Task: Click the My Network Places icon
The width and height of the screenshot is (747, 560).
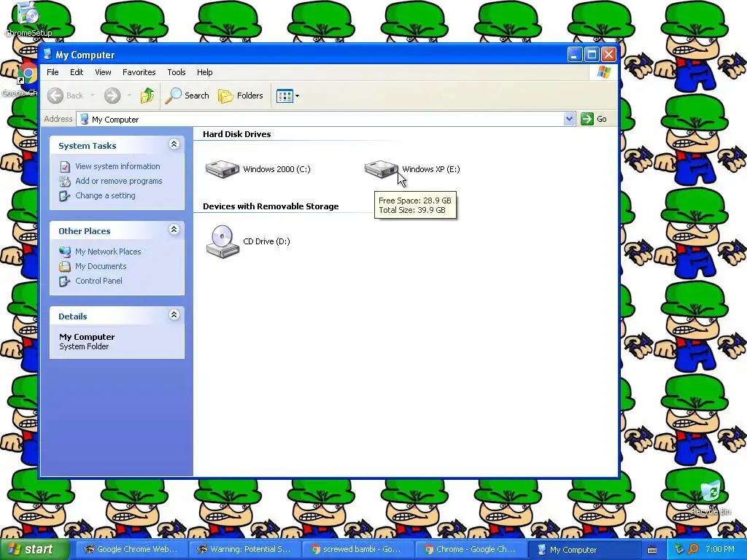Action: [65, 252]
